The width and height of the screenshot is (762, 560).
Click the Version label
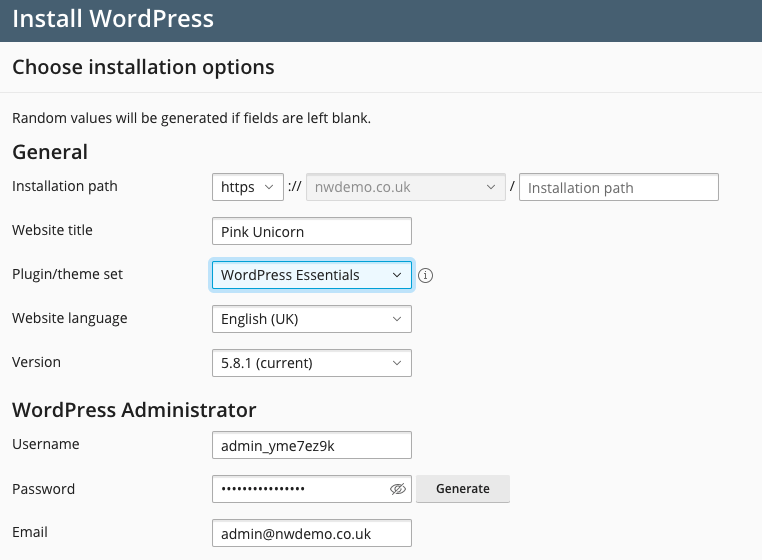(36, 362)
